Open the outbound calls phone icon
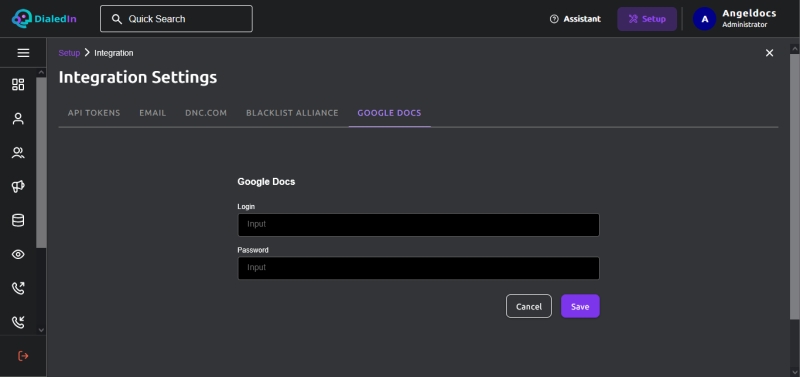 click(x=18, y=288)
